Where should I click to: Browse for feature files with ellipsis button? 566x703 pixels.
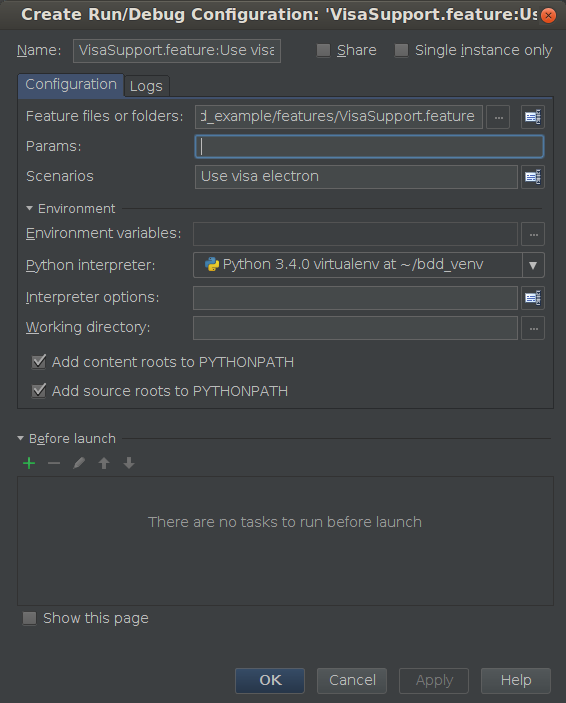tap(498, 117)
